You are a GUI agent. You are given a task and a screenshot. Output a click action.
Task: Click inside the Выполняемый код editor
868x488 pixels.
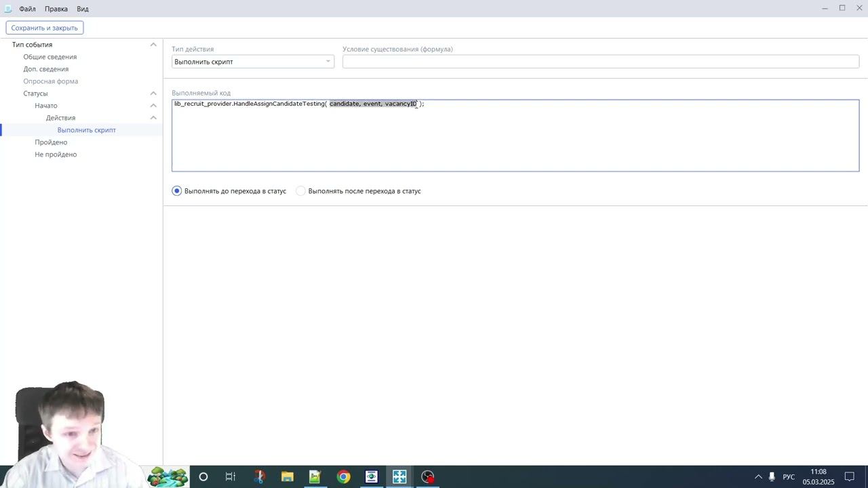515,136
